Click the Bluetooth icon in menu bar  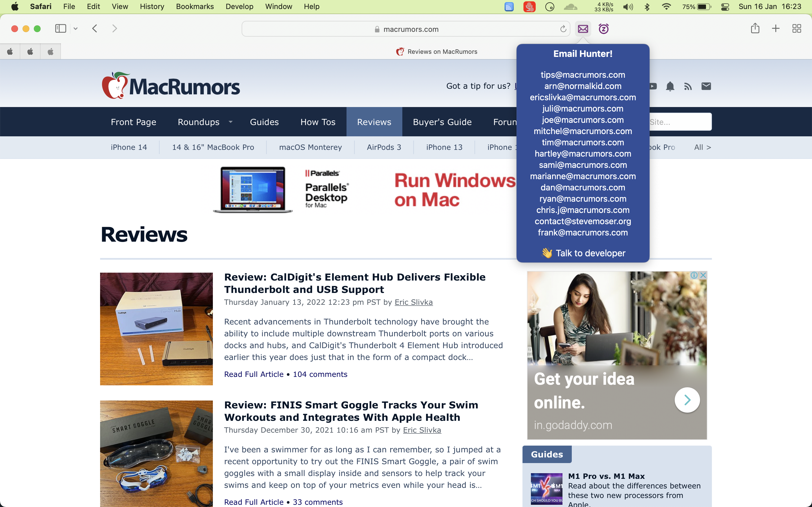[x=647, y=6]
